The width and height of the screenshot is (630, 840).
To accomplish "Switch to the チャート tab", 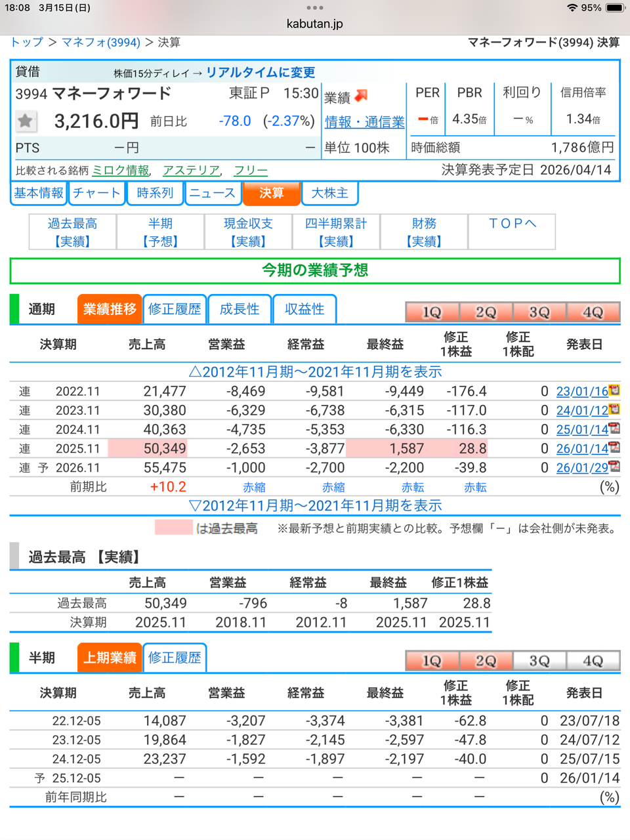I will pos(96,193).
